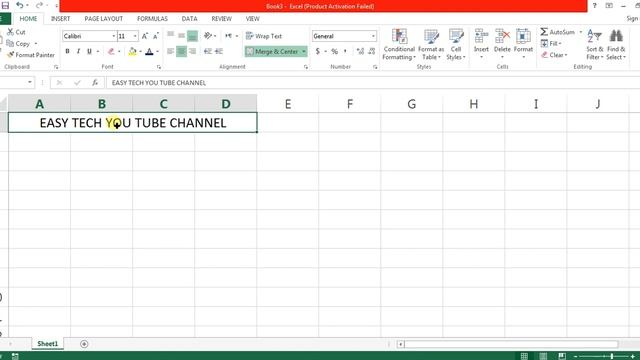Click the Cut scissors icon

pyautogui.click(x=10, y=32)
